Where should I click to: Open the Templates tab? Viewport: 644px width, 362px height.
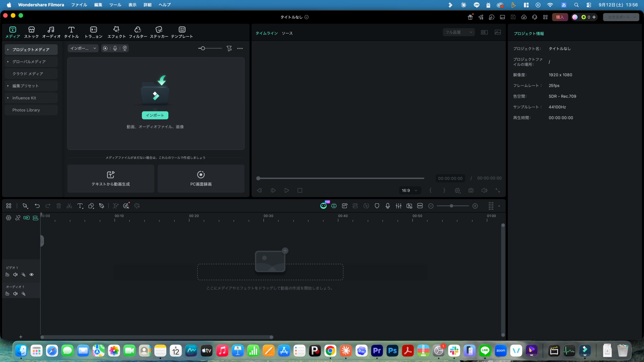coord(182,32)
